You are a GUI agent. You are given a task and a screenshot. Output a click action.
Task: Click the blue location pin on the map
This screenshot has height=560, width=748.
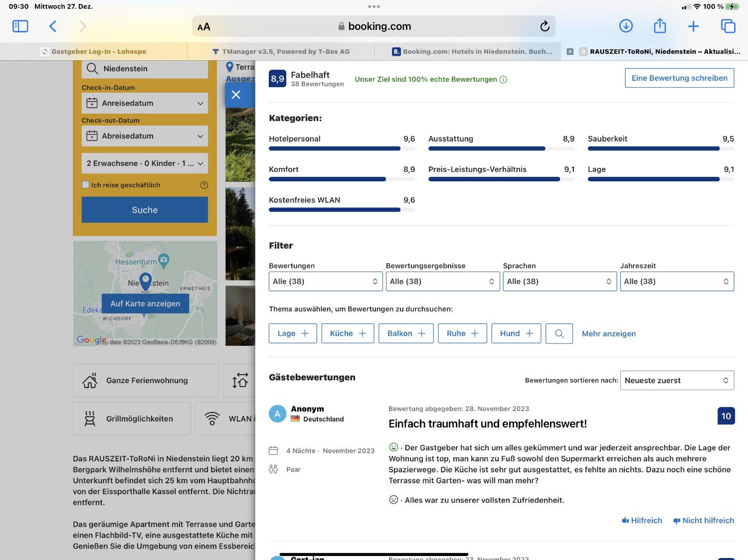click(x=145, y=282)
